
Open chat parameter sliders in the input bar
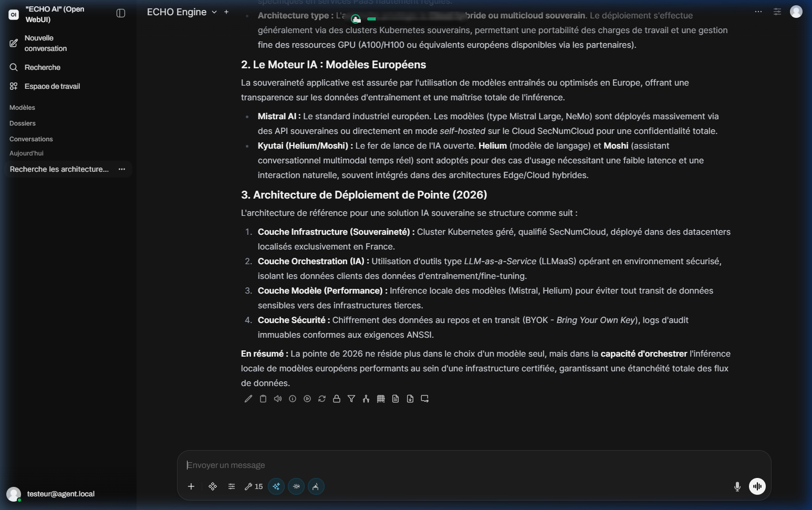pyautogui.click(x=232, y=486)
